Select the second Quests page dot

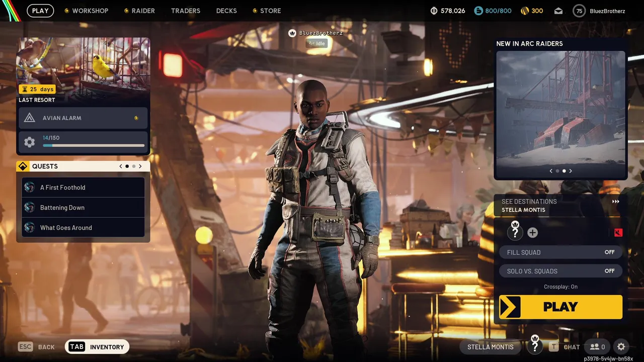[x=133, y=166]
